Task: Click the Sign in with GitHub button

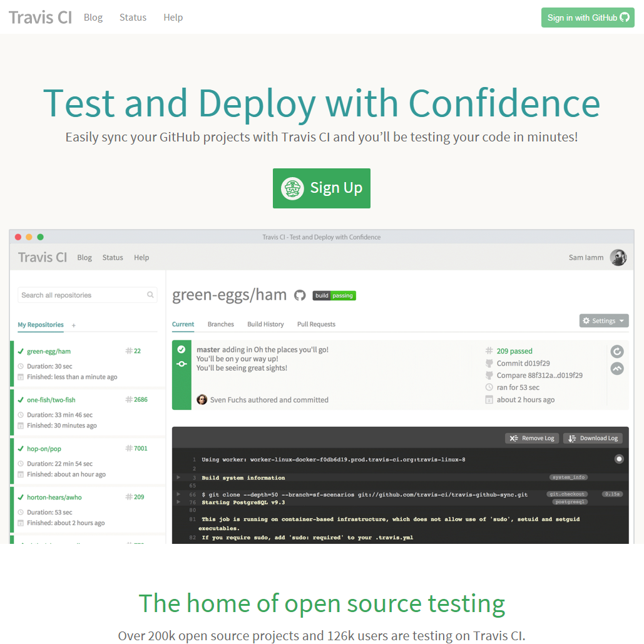Action: (x=588, y=18)
